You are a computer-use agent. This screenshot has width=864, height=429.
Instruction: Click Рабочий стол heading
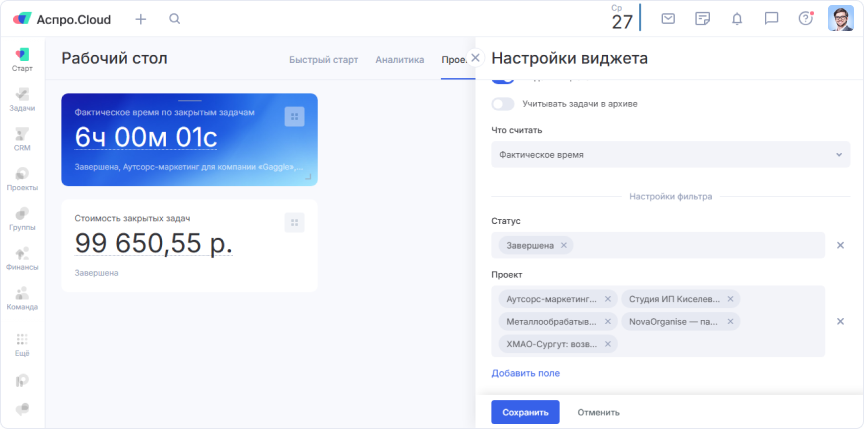pyautogui.click(x=114, y=58)
